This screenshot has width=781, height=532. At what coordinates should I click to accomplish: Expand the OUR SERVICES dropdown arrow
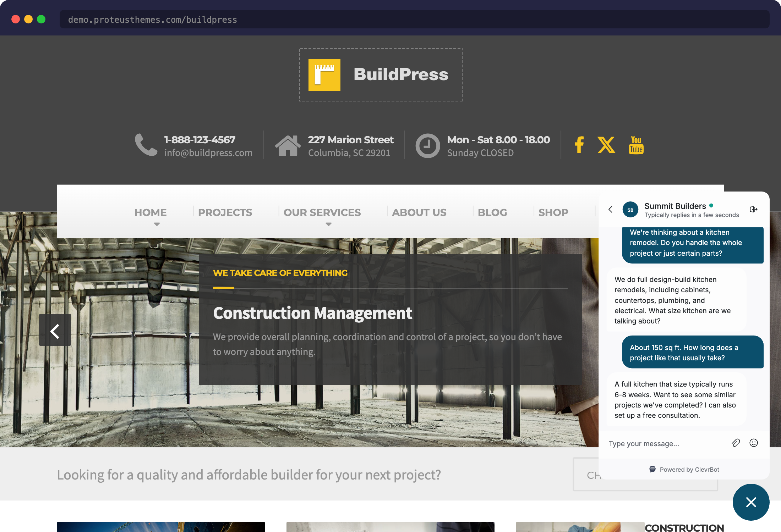coord(328,224)
